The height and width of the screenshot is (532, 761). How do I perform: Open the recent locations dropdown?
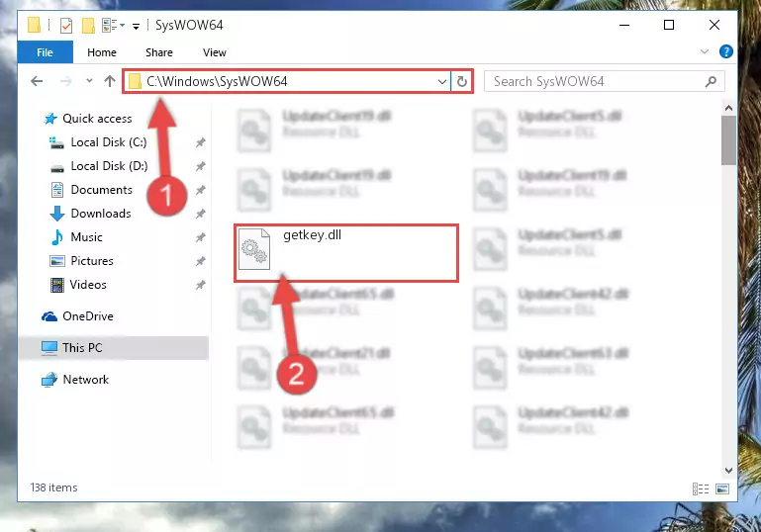[x=89, y=80]
